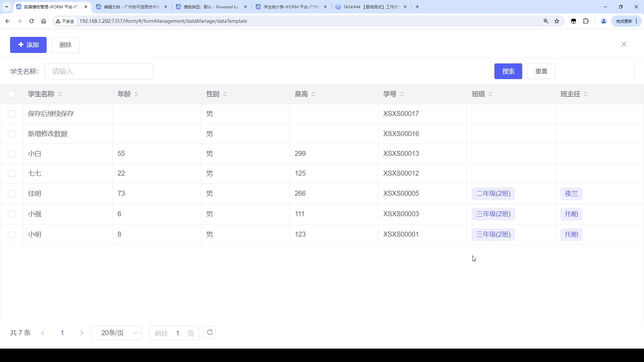644x362 pixels.
Task: Tick the select-all header checkbox
Action: click(x=12, y=94)
